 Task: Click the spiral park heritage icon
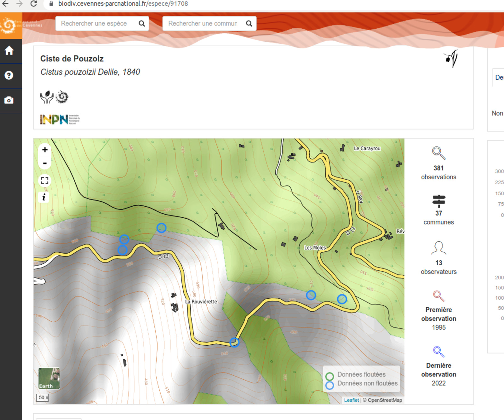62,97
